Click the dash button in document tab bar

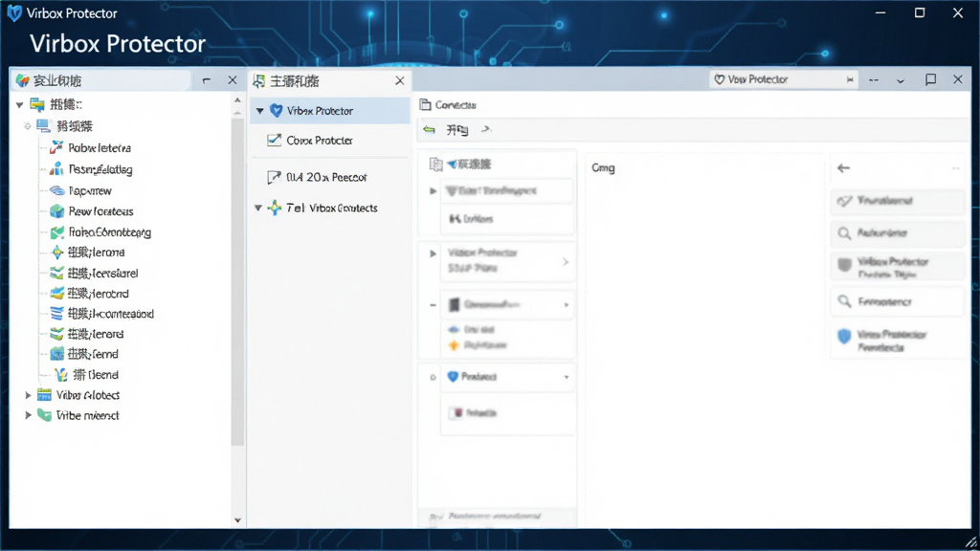pos(874,80)
